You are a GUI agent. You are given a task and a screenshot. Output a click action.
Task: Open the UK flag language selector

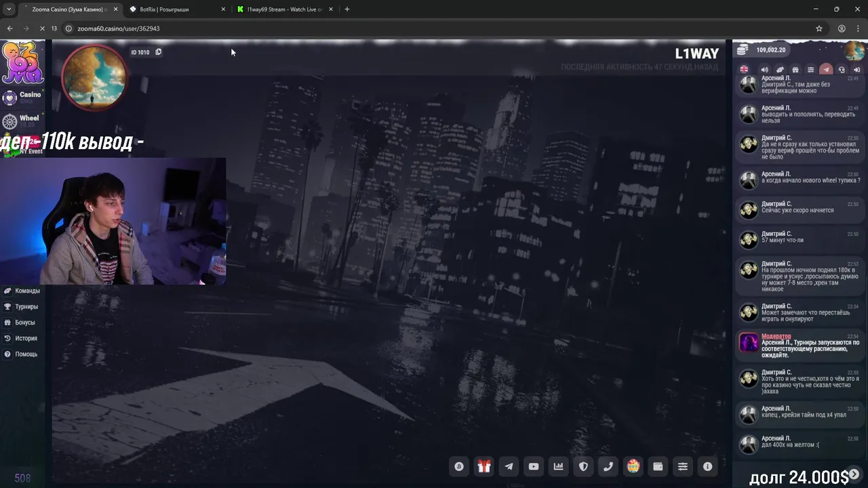click(x=744, y=70)
